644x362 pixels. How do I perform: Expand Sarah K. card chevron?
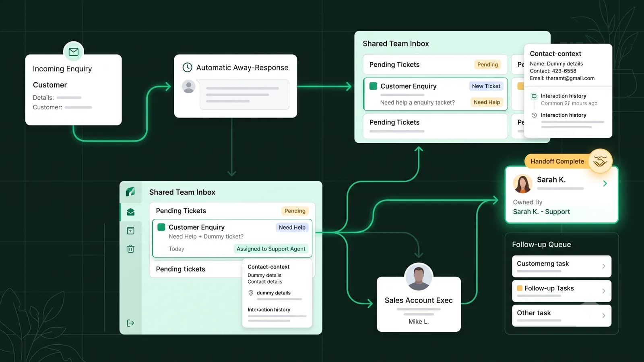coord(605,183)
